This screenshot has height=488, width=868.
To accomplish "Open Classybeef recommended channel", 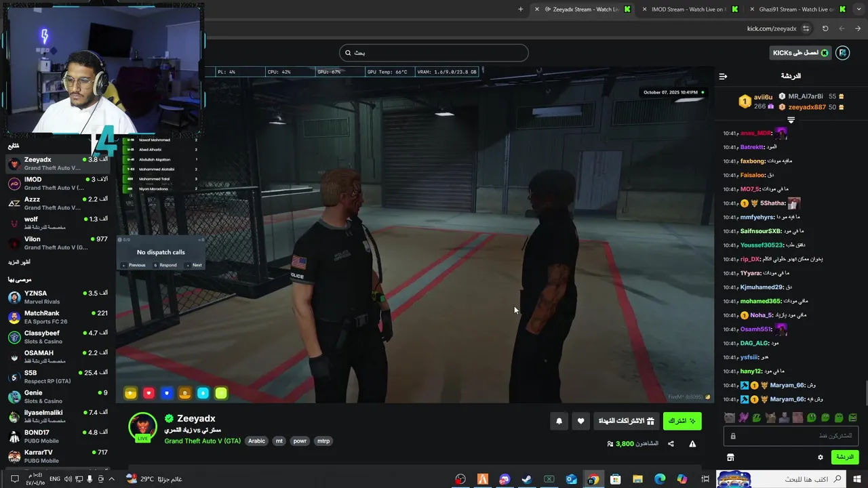I will [x=58, y=337].
